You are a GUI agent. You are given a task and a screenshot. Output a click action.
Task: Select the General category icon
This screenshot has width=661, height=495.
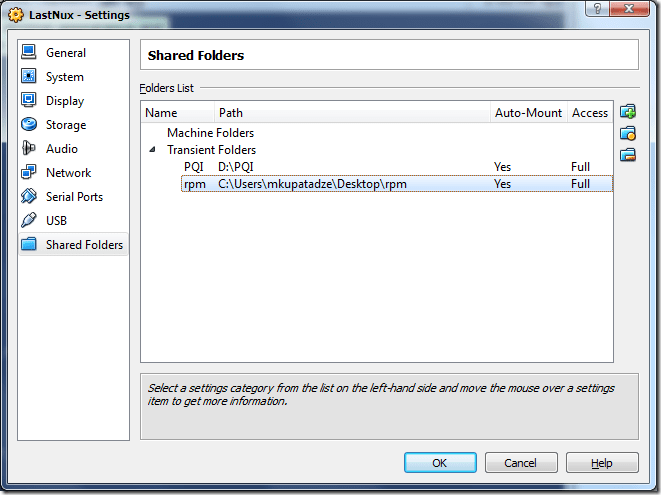(29, 53)
